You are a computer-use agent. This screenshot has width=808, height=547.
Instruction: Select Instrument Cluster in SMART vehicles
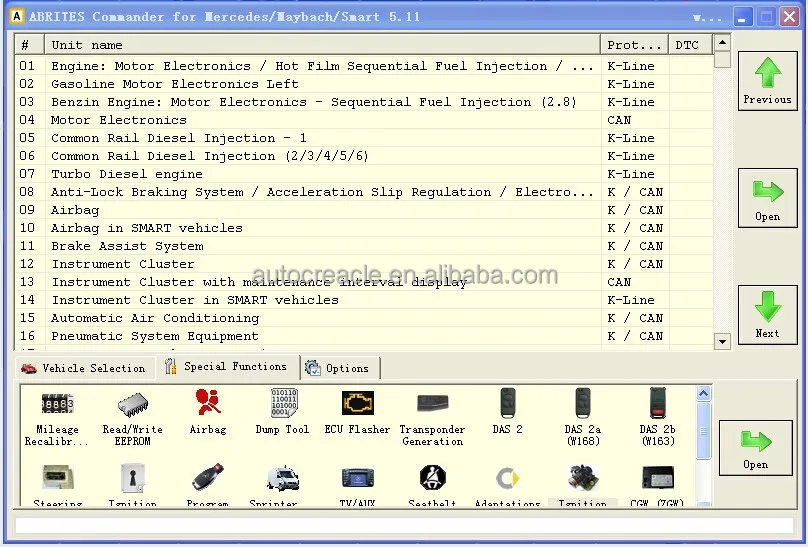364,300
